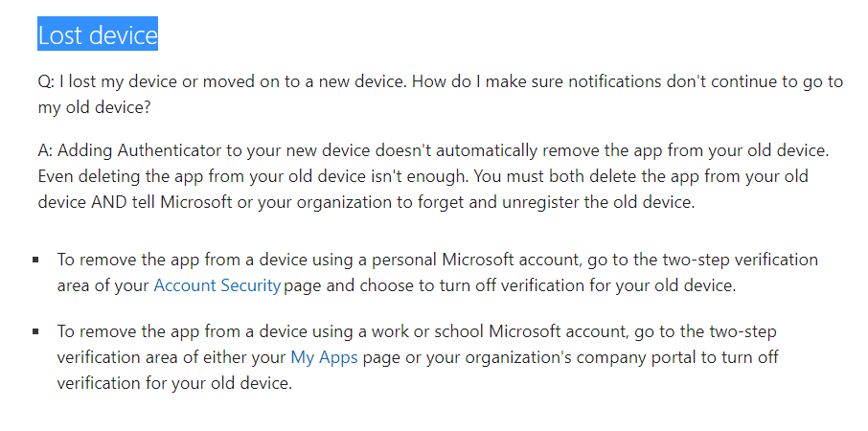This screenshot has width=868, height=431.
Task: Click the bullet marker for personal account step
Action: click(x=35, y=260)
